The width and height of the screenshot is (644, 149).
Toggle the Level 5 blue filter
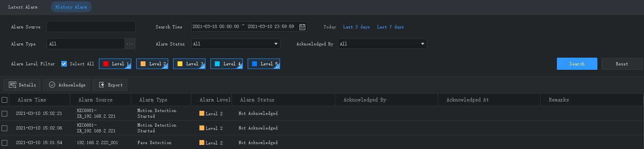click(264, 64)
